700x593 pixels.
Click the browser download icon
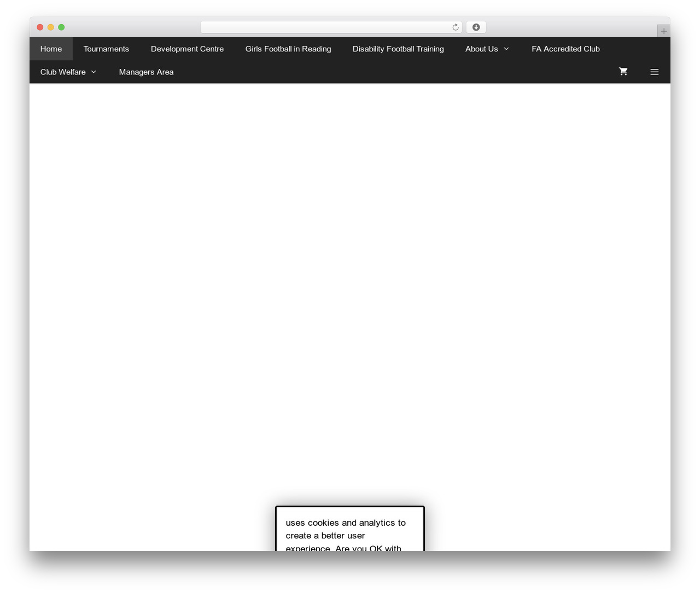coord(476,27)
